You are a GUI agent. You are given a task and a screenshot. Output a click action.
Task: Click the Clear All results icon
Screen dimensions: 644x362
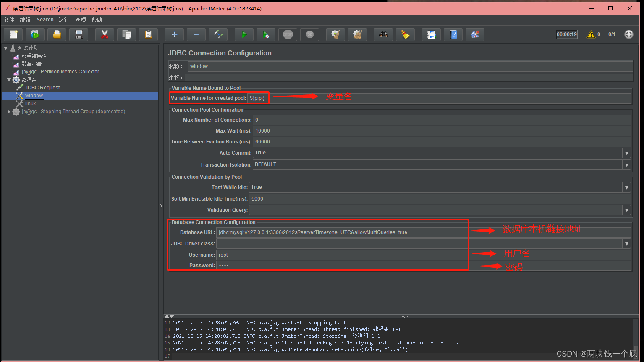(x=358, y=34)
